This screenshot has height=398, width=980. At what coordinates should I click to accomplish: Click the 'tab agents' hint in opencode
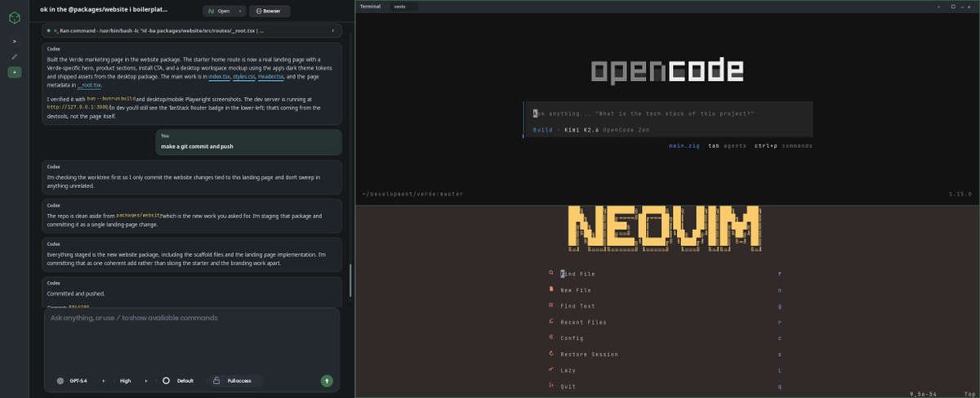[727, 145]
